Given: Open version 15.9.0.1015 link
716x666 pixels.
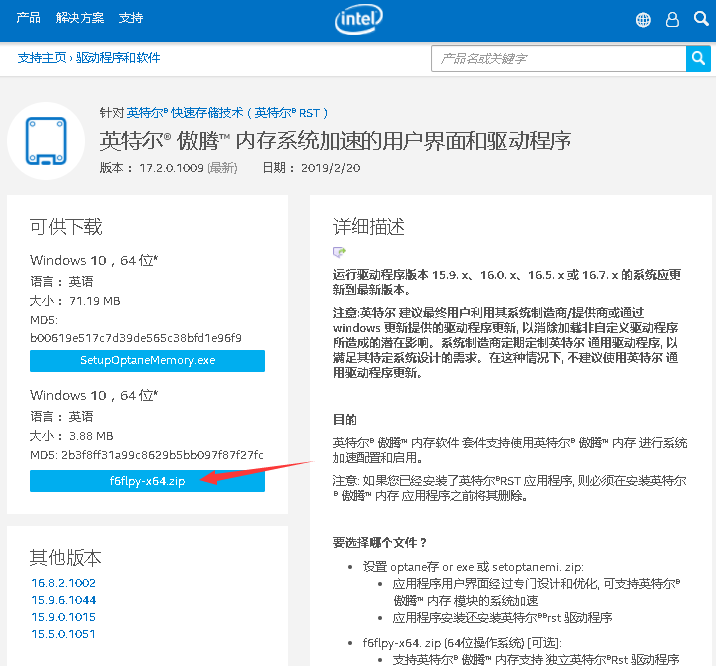Looking at the screenshot, I should coord(63,617).
